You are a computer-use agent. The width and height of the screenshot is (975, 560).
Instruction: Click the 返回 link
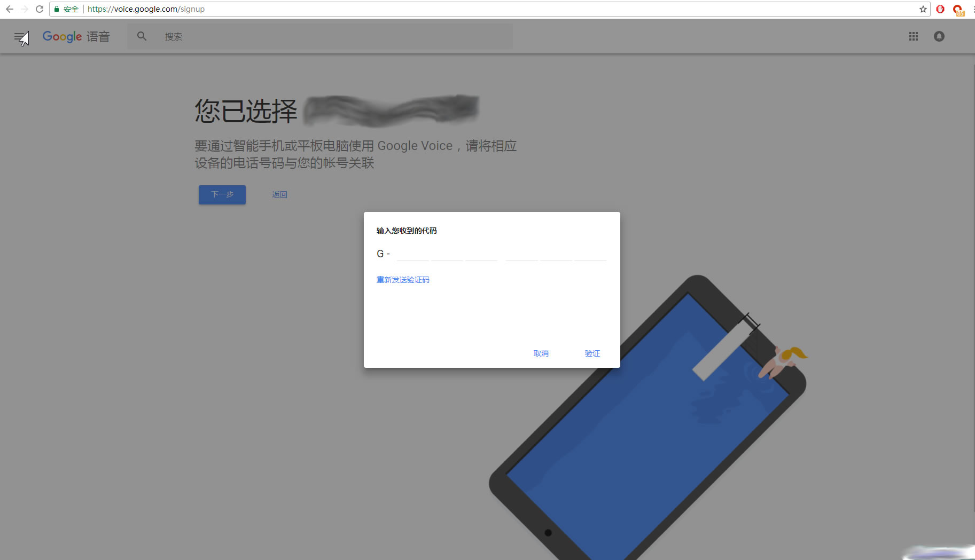click(x=279, y=195)
